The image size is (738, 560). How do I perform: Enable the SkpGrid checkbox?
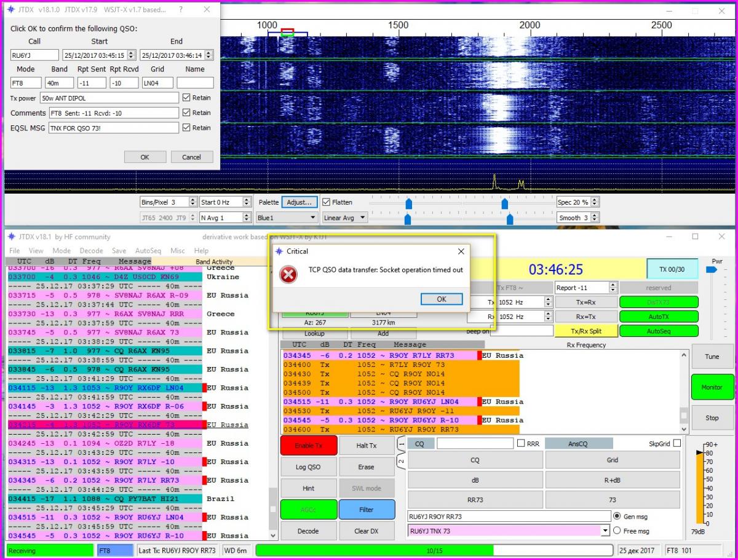pyautogui.click(x=677, y=443)
